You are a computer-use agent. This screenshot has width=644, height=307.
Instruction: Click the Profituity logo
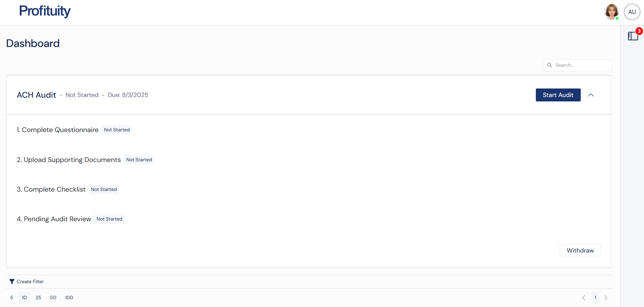coord(45,11)
